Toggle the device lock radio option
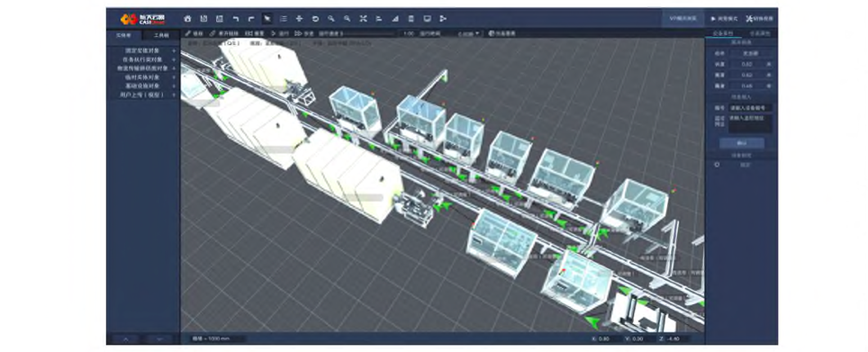Image resolution: width=868 pixels, height=352 pixels. (718, 165)
